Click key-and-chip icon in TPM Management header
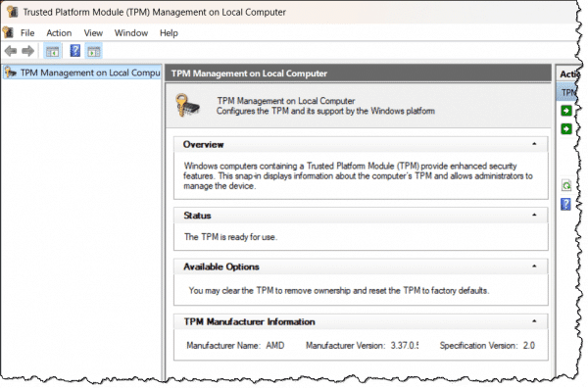588x388 pixels. click(x=187, y=105)
